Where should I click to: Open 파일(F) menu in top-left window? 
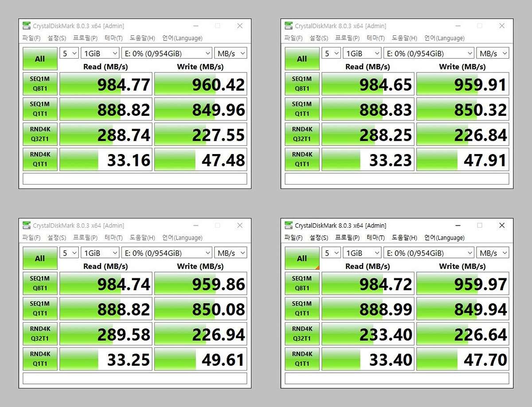point(31,38)
